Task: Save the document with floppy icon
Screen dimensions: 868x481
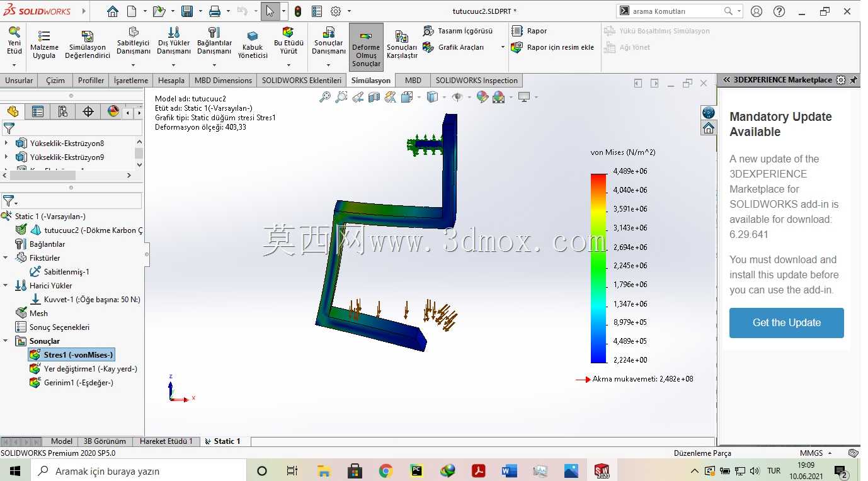Action: 186,11
